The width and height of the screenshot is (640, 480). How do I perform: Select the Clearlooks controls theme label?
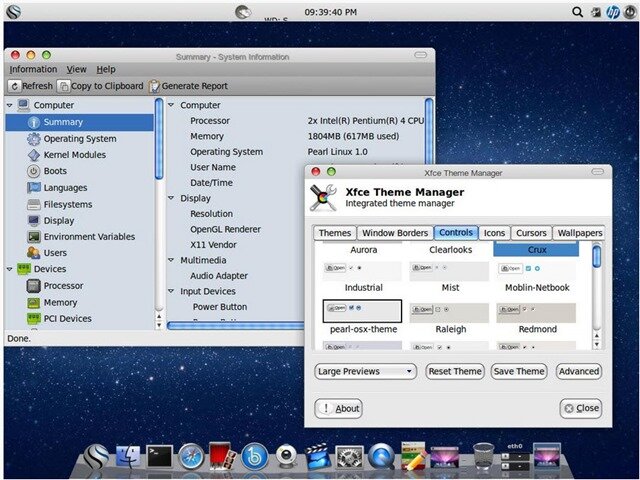coord(450,250)
